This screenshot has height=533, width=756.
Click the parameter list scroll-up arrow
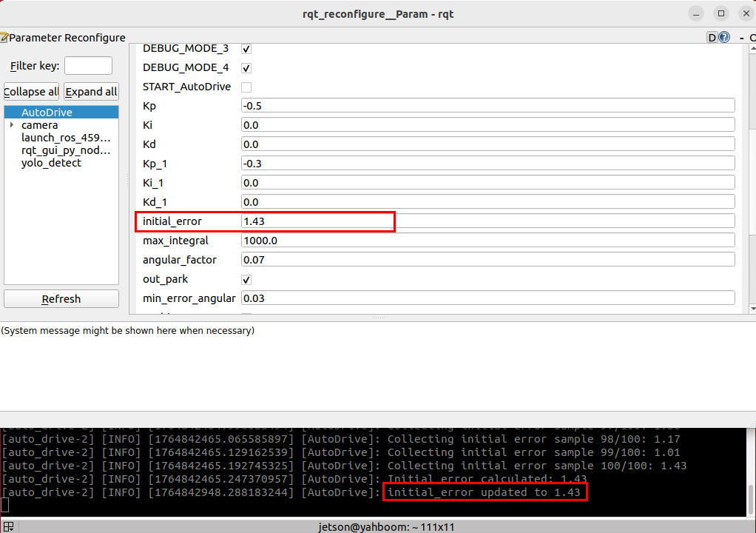(x=752, y=49)
